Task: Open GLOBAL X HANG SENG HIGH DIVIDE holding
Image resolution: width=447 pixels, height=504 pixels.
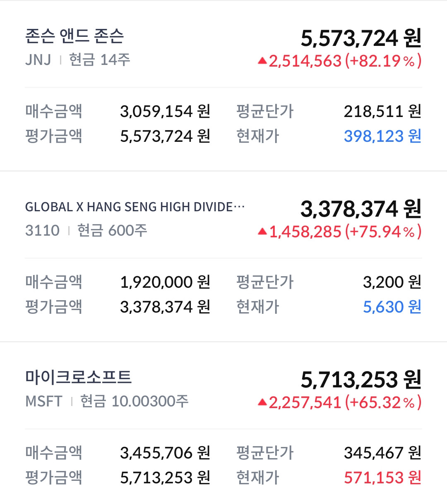Action: (135, 207)
